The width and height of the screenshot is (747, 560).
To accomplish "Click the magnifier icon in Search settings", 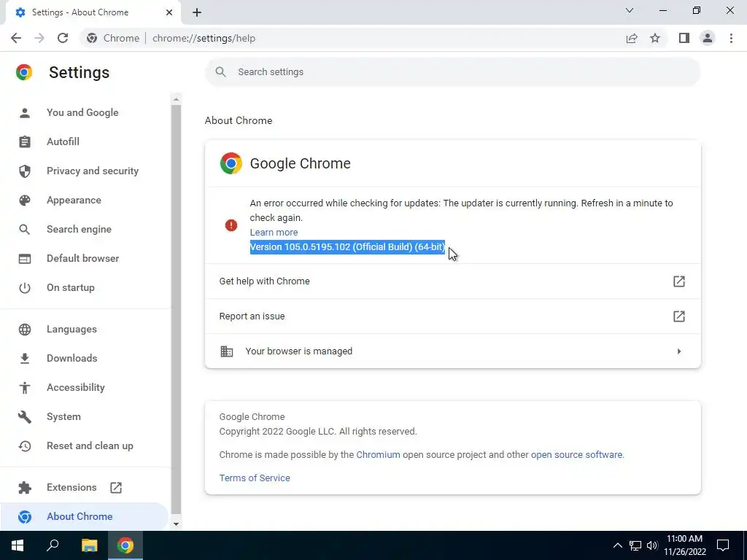I will 220,72.
